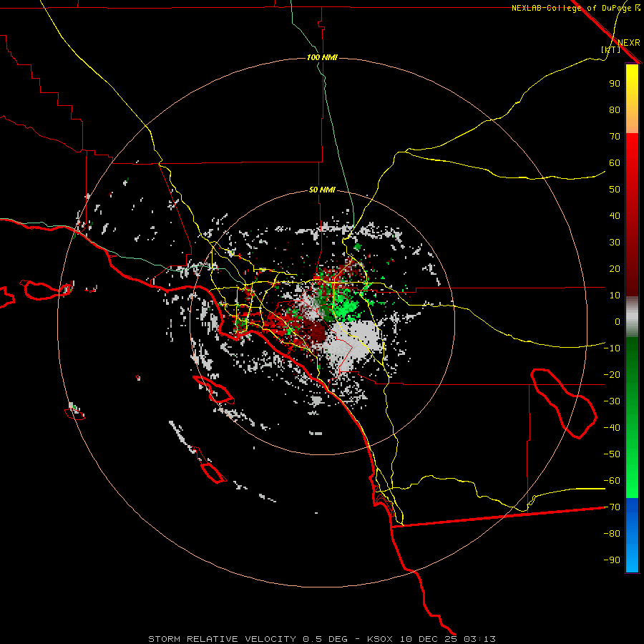Click the [KT] units label

click(x=610, y=49)
